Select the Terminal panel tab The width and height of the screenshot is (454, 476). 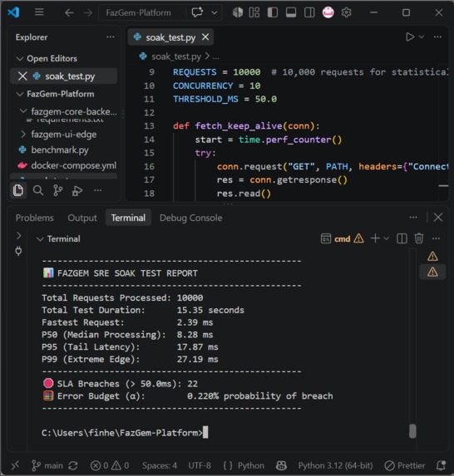click(128, 218)
